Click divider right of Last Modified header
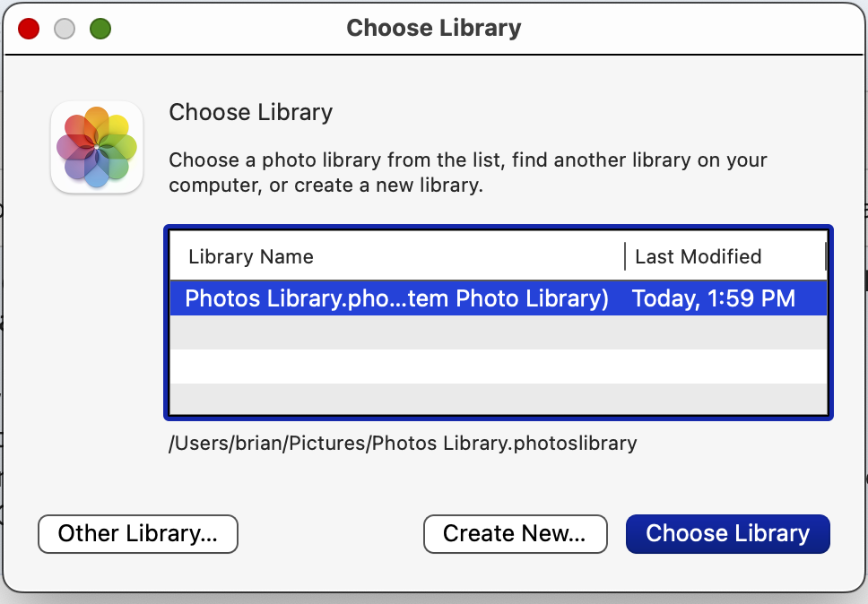The image size is (868, 604). pyautogui.click(x=825, y=256)
